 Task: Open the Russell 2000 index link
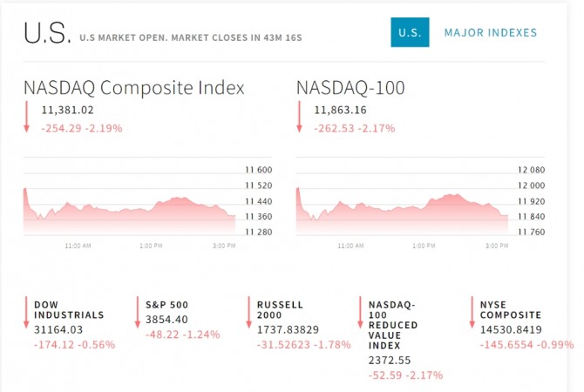tap(281, 310)
